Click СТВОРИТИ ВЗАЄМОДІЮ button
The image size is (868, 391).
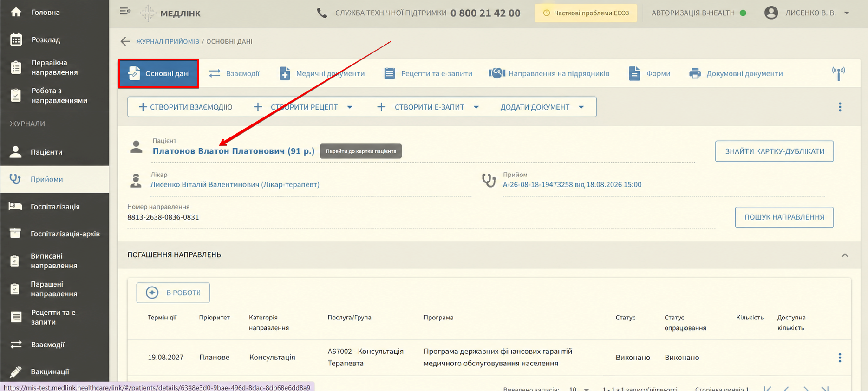185,107
